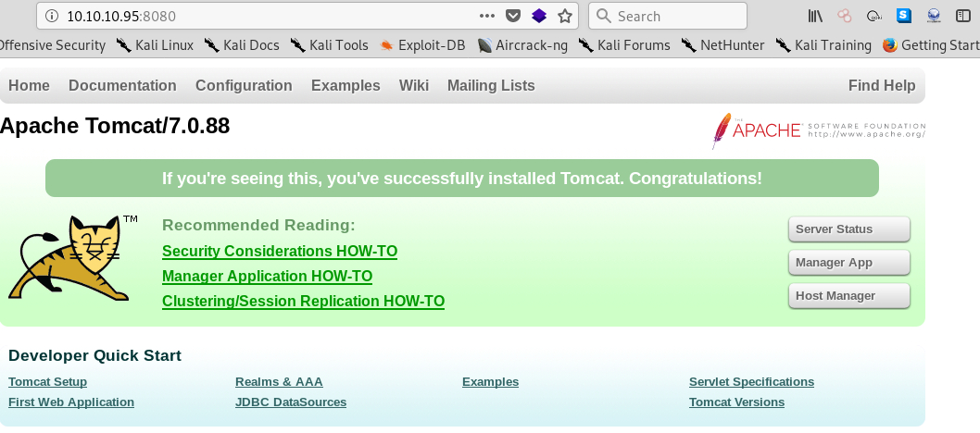
Task: Click the blue S extension icon
Action: coord(904,17)
